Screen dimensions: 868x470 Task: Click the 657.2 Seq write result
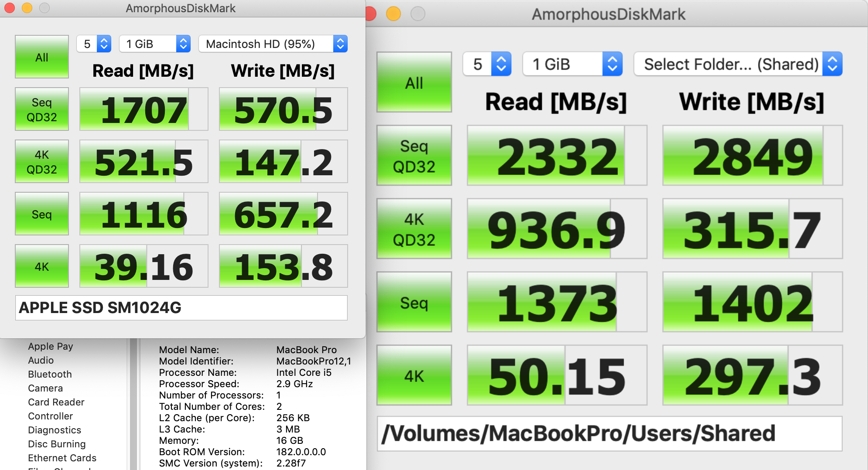tap(284, 214)
